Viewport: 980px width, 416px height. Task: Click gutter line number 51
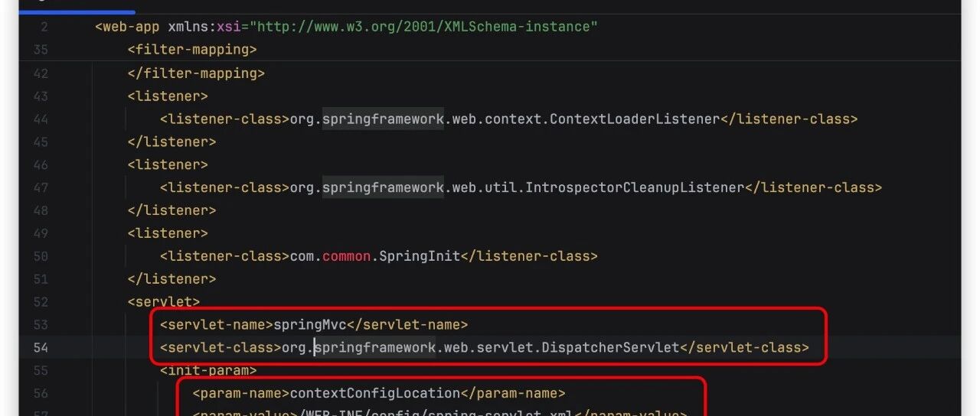(x=40, y=279)
